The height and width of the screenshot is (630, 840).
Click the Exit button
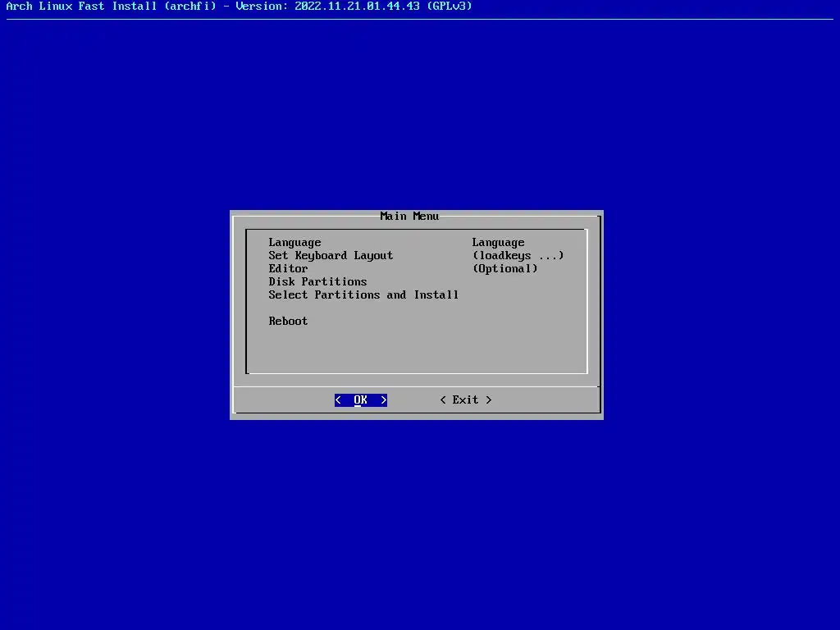(x=466, y=400)
